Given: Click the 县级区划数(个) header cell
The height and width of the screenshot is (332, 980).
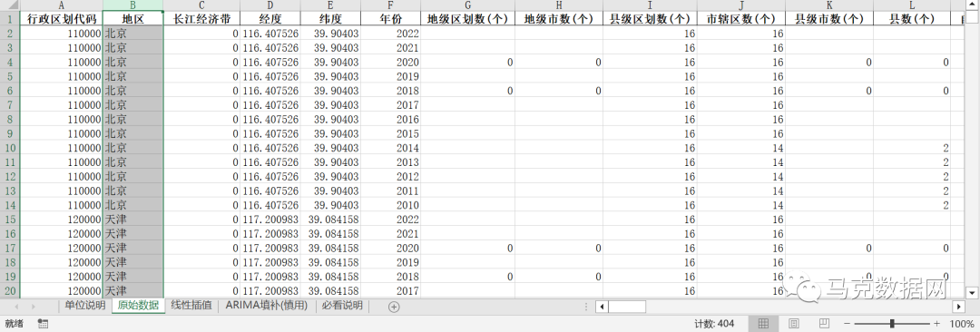Looking at the screenshot, I should point(650,19).
